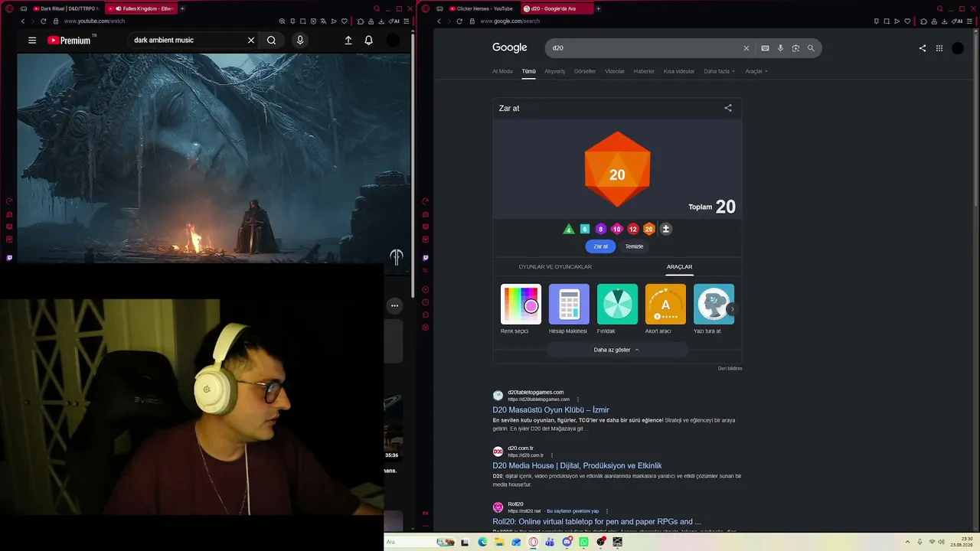The height and width of the screenshot is (551, 980).
Task: Open the 'Hesap Makinesi' calculator tool
Action: (568, 309)
